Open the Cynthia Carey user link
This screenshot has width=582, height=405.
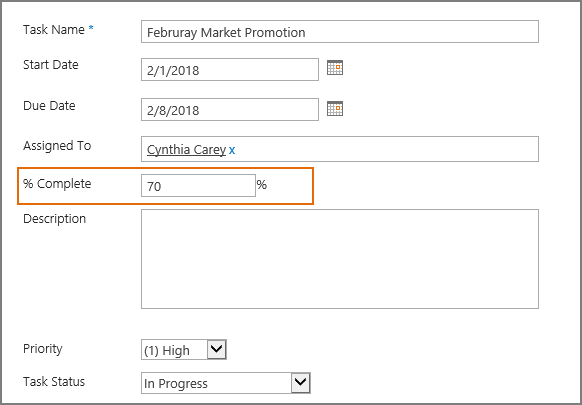pyautogui.click(x=186, y=150)
